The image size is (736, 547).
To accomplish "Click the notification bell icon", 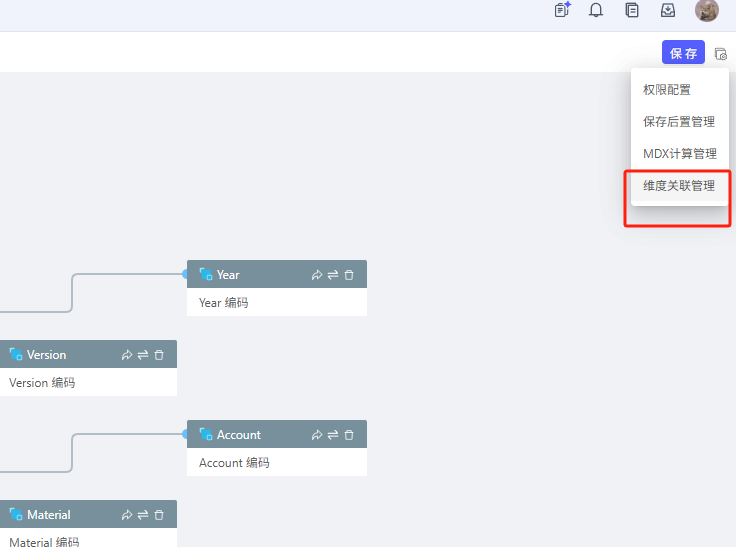I will pos(596,10).
